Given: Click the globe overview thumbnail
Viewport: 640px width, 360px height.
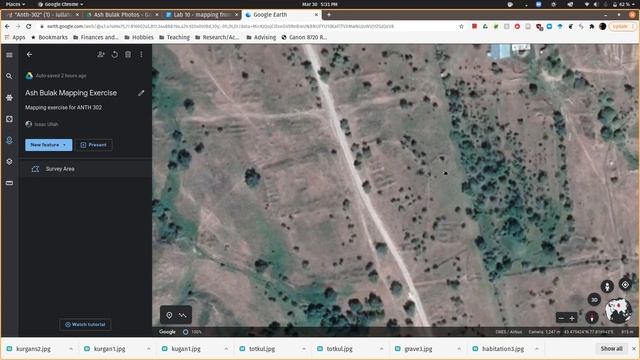Looking at the screenshot, I should (618, 311).
